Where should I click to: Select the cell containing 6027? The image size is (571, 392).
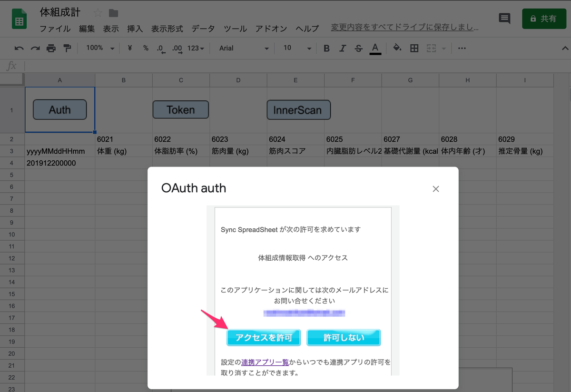[410, 139]
